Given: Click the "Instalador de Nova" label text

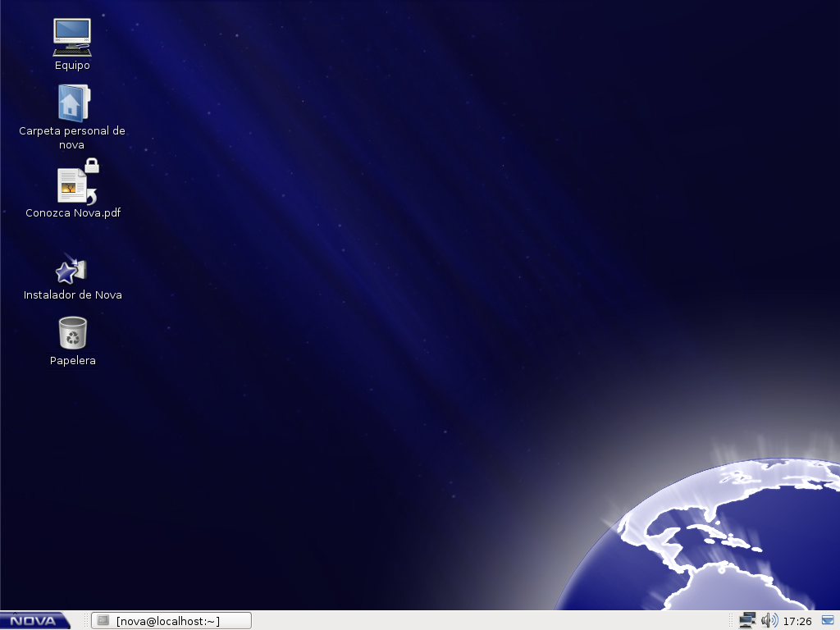Looking at the screenshot, I should pyautogui.click(x=73, y=295).
